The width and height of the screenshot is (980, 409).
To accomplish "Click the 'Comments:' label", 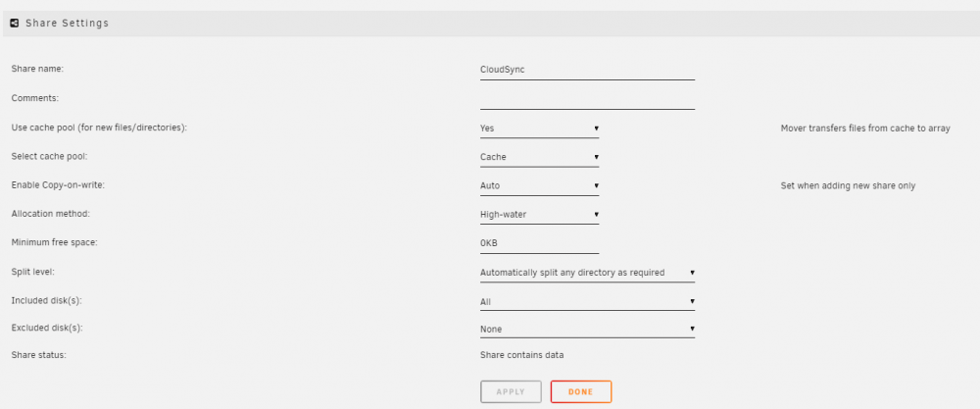I will coord(35,98).
